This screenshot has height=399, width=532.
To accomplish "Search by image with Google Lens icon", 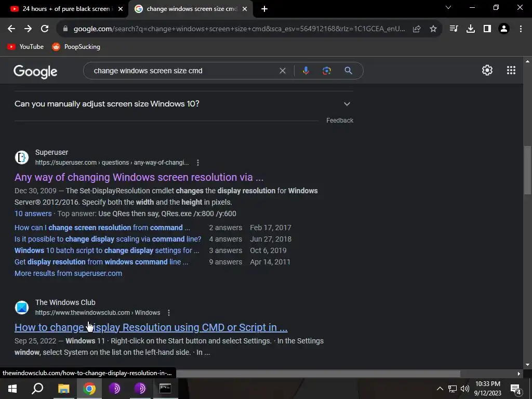I will (x=326, y=71).
